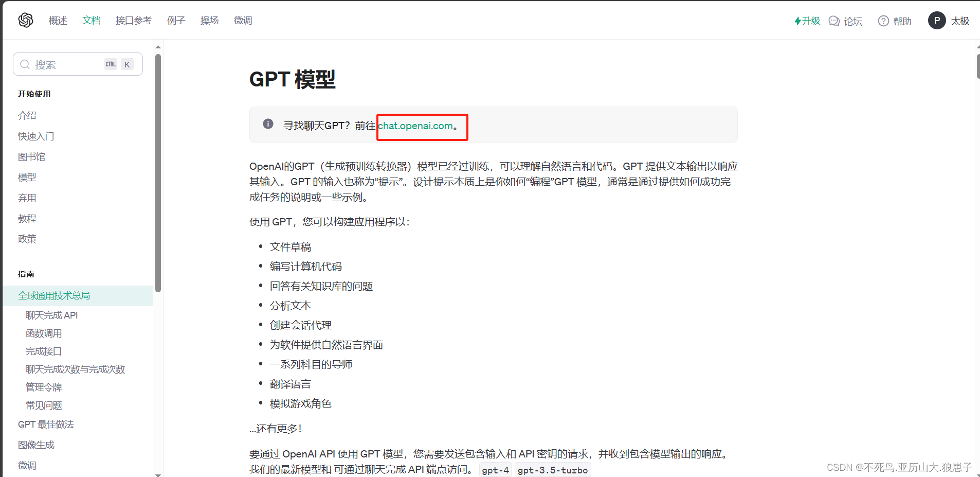980x477 pixels.
Task: Open 教程 in the sidebar
Action: [x=27, y=218]
